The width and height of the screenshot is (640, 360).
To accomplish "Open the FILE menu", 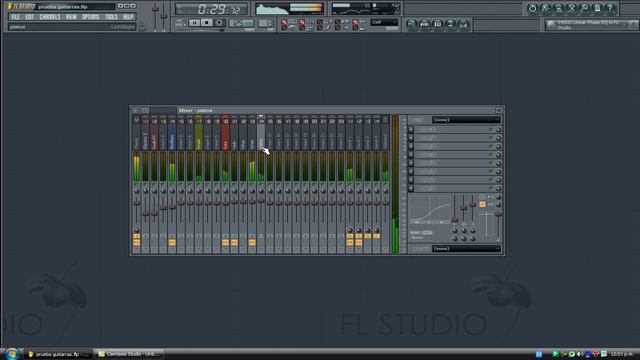I will point(16,17).
